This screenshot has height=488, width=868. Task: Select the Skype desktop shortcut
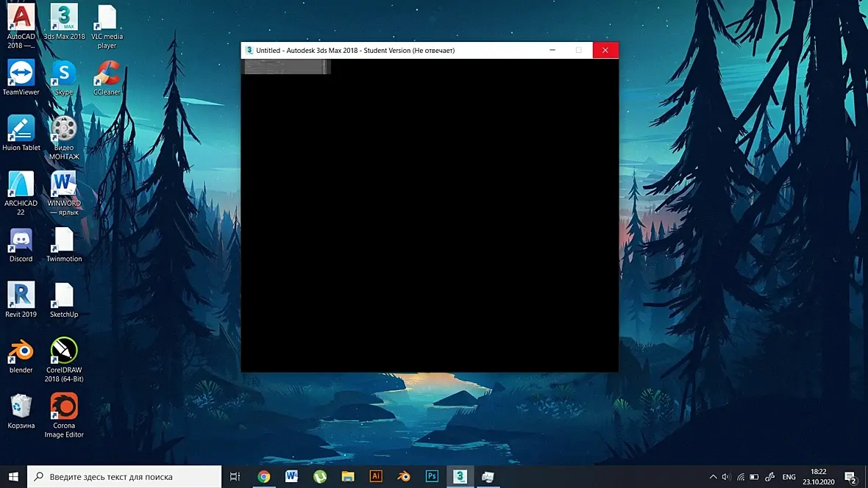click(x=64, y=77)
